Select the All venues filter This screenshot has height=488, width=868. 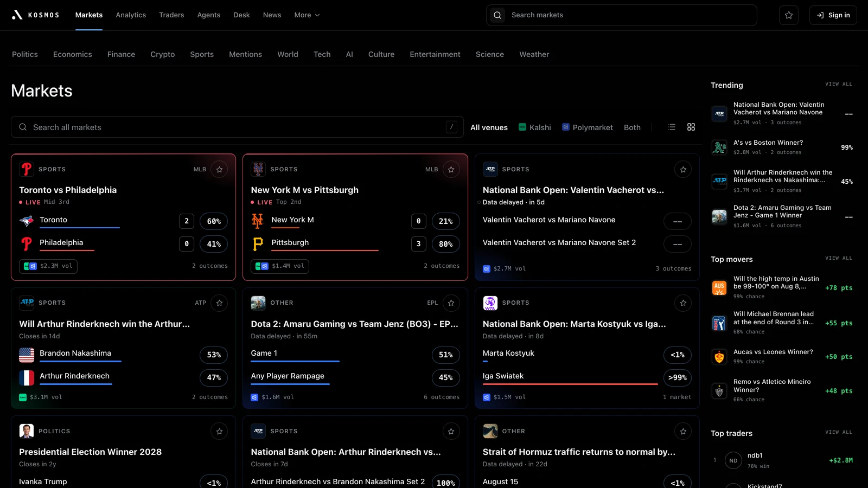(x=489, y=127)
